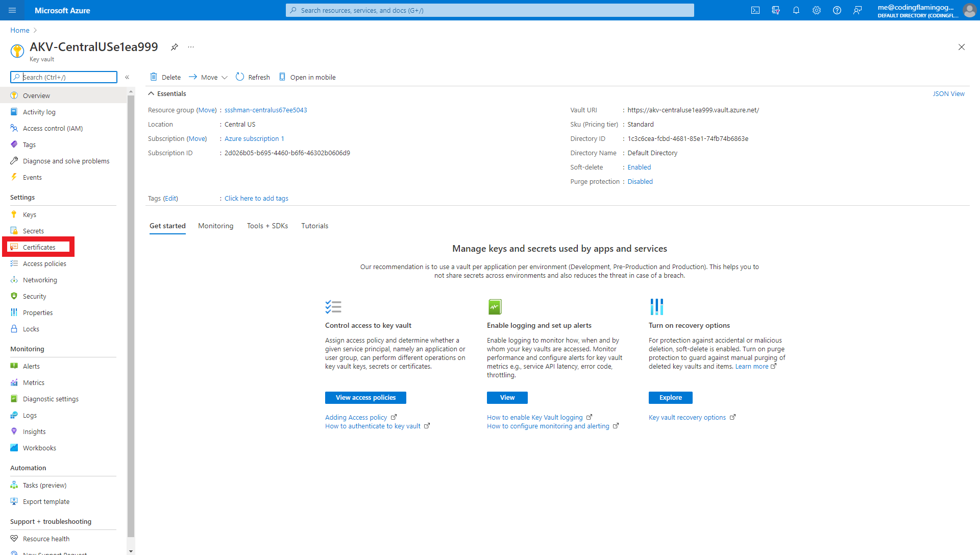Click the search resources input field
Image resolution: width=980 pixels, height=555 pixels.
(490, 10)
